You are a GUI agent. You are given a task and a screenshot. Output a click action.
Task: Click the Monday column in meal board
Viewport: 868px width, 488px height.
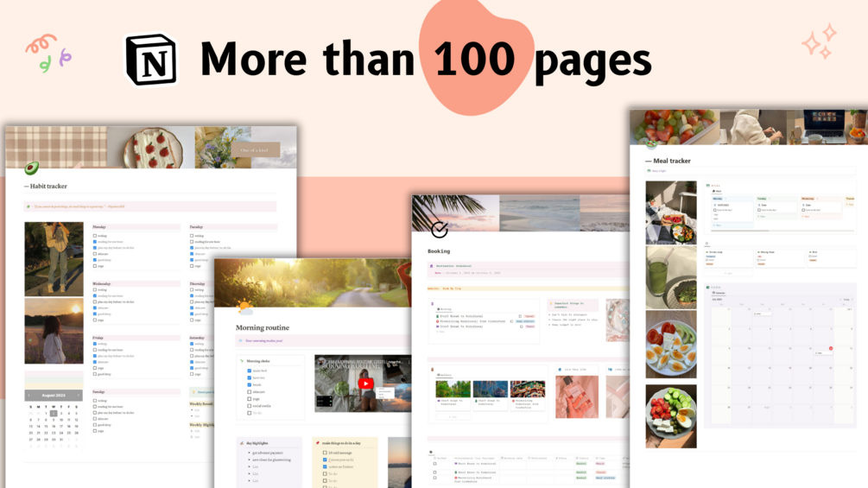pyautogui.click(x=732, y=212)
